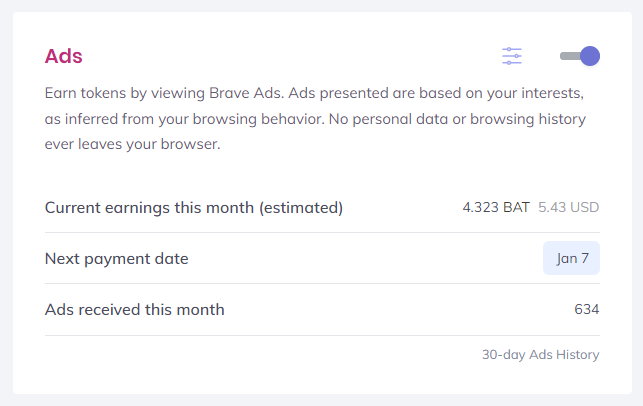
Task: Disable the Ads toggle switch
Action: (580, 56)
